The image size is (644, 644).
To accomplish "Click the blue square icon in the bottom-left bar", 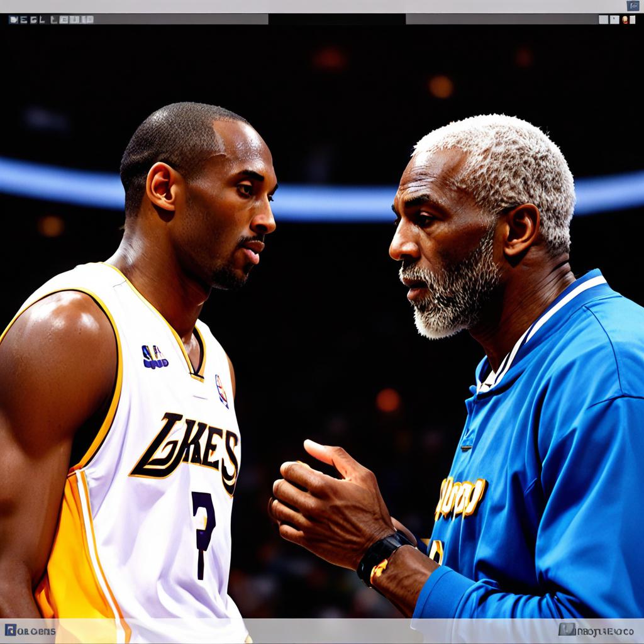I will [x=10, y=630].
